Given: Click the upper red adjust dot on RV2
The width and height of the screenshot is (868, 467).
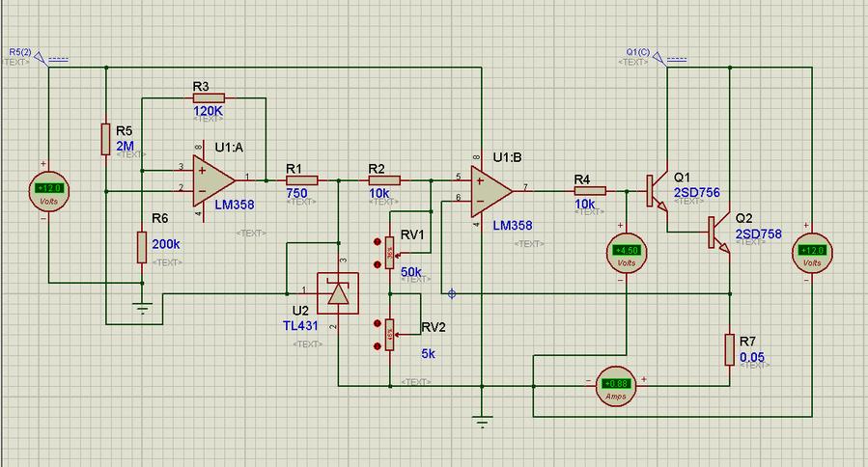Looking at the screenshot, I should [x=378, y=322].
